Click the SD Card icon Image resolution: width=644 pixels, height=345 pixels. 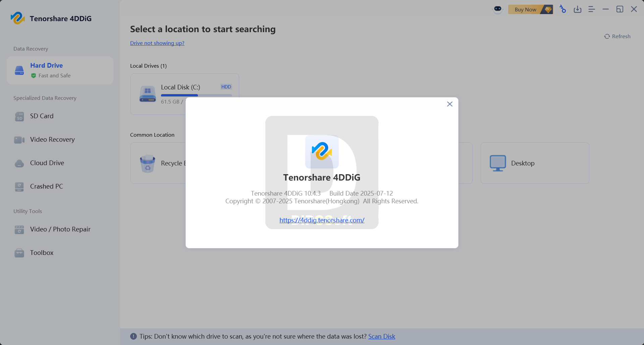click(x=19, y=116)
